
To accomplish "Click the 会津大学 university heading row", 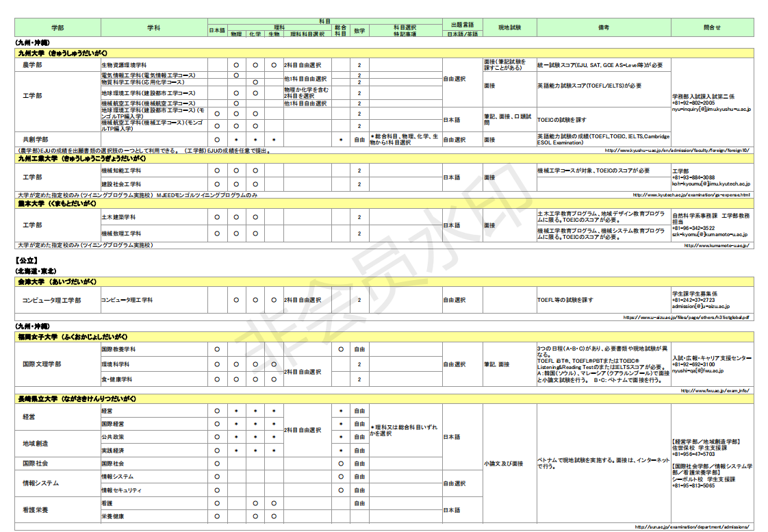I will point(384,281).
